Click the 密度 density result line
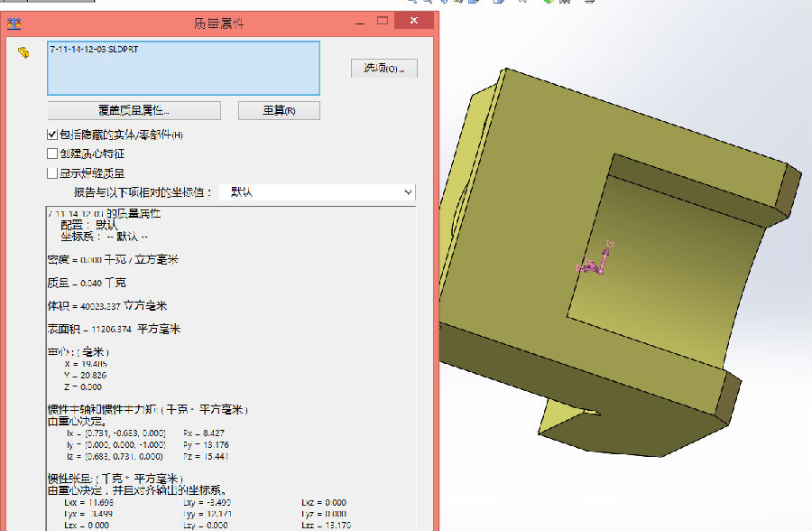 click(x=112, y=259)
